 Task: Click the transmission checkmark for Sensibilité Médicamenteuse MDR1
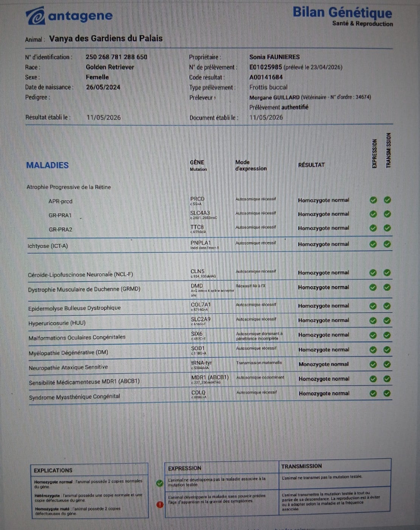(x=387, y=379)
